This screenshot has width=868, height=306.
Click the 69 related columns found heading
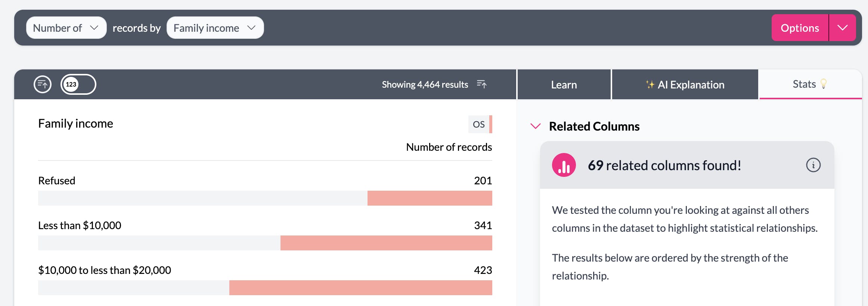(x=664, y=165)
